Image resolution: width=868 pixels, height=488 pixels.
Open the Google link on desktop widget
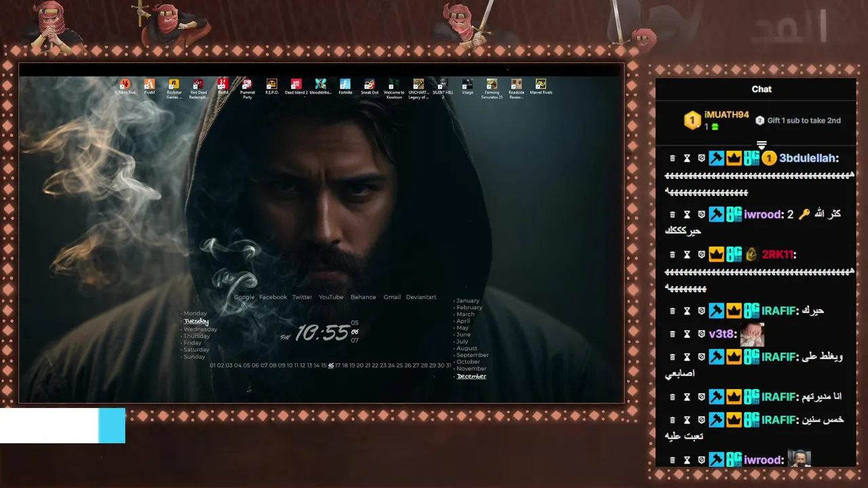(244, 297)
